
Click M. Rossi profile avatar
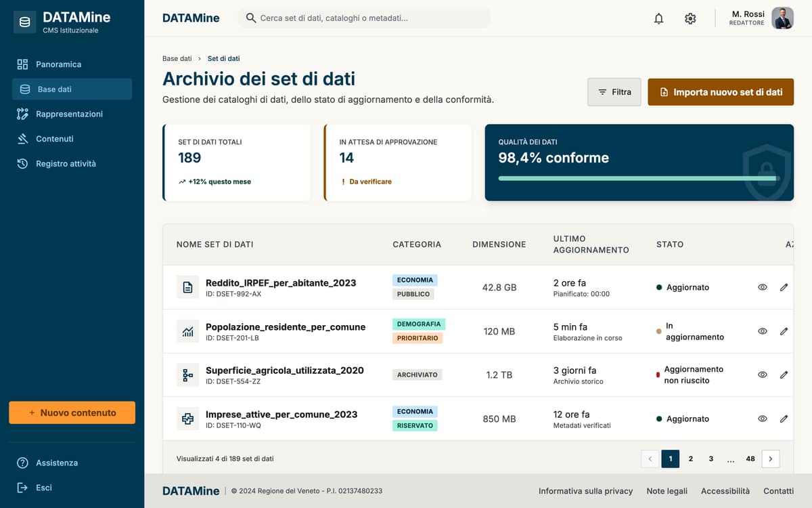(782, 18)
